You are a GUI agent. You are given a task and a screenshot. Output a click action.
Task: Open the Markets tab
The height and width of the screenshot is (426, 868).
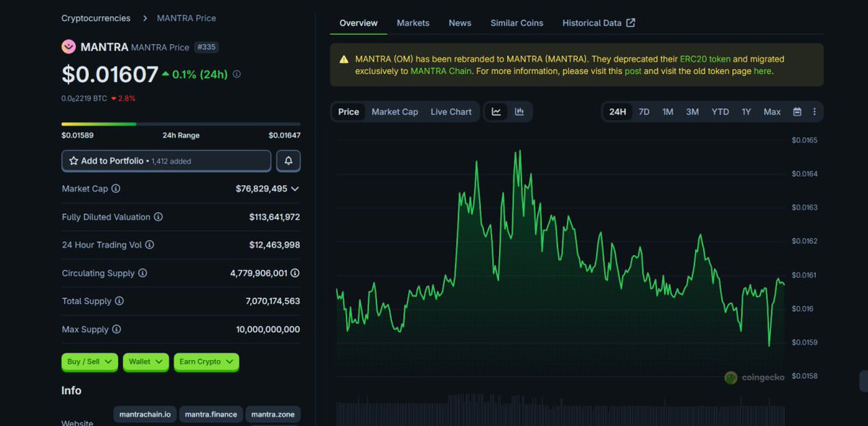click(x=413, y=23)
